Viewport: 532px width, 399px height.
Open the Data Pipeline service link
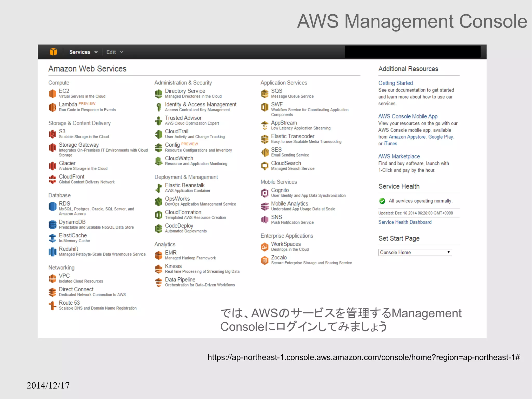tap(180, 279)
